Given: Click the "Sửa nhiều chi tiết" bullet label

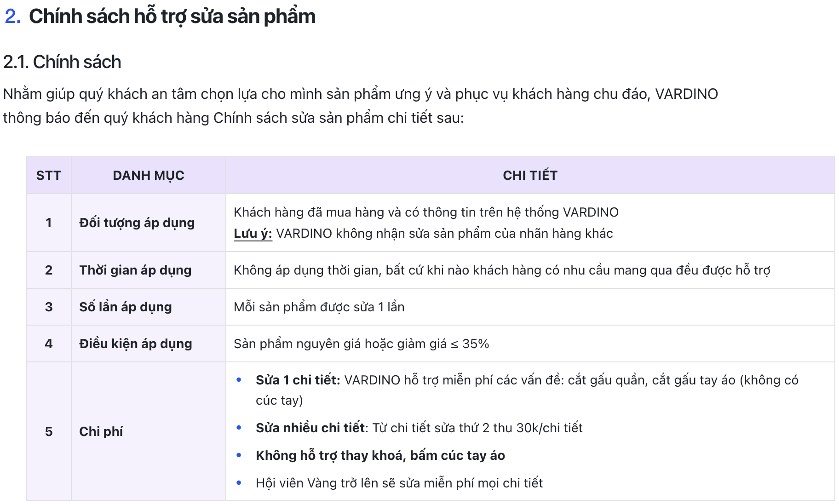Looking at the screenshot, I should [x=310, y=428].
